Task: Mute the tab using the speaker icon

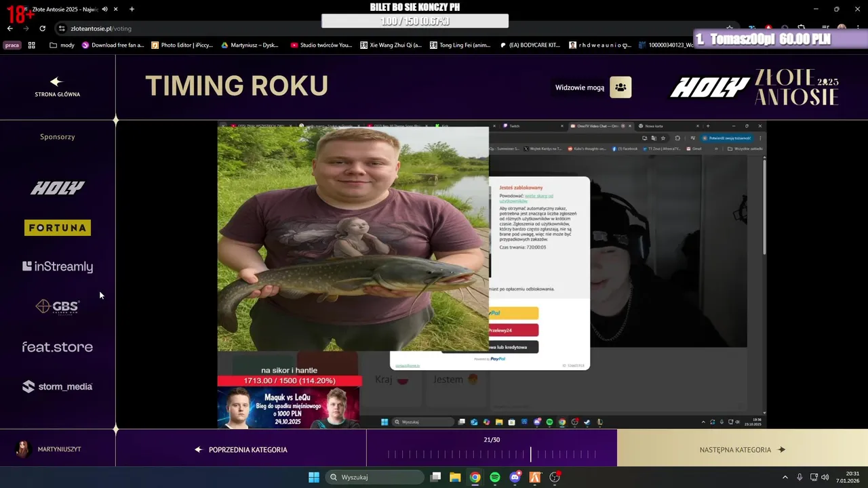Action: (x=104, y=9)
